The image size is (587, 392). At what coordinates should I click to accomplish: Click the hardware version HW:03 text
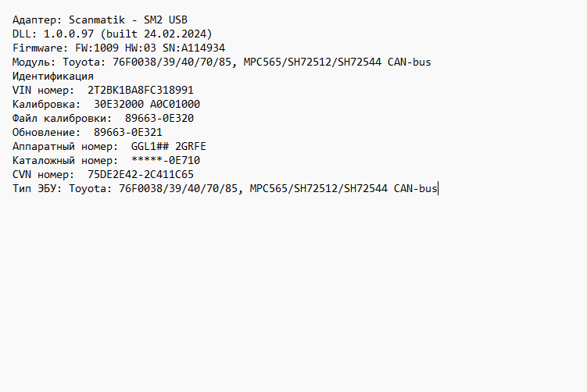141,48
